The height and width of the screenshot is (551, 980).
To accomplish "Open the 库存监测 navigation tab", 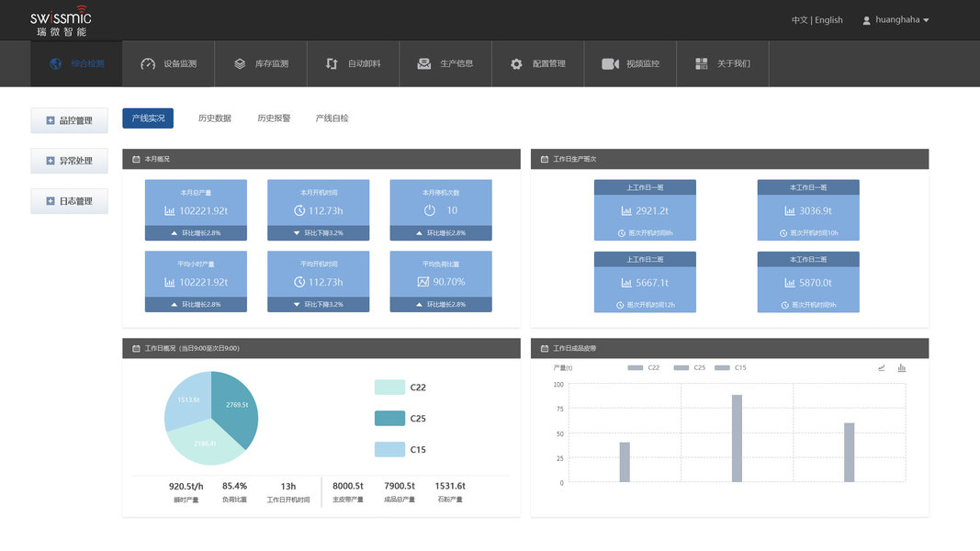I will [261, 63].
